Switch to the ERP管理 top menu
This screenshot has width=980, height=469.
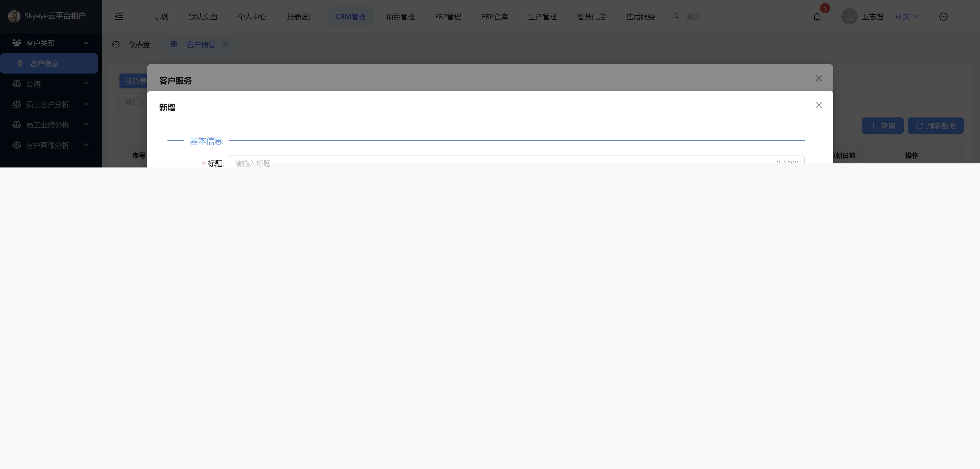(448, 17)
